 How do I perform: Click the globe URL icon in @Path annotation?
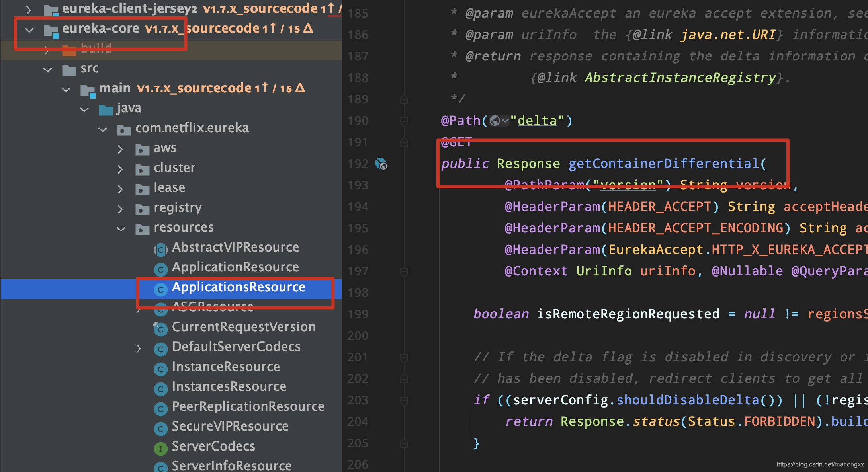(x=495, y=121)
